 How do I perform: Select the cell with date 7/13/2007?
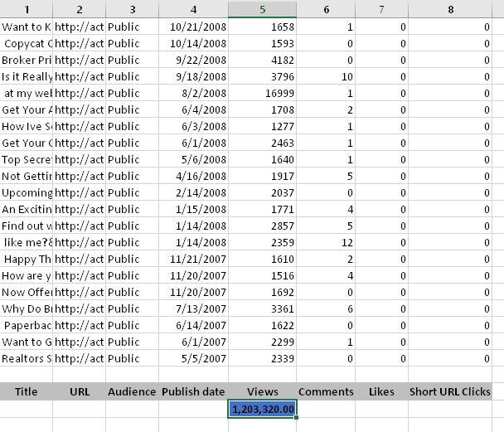pos(193,309)
